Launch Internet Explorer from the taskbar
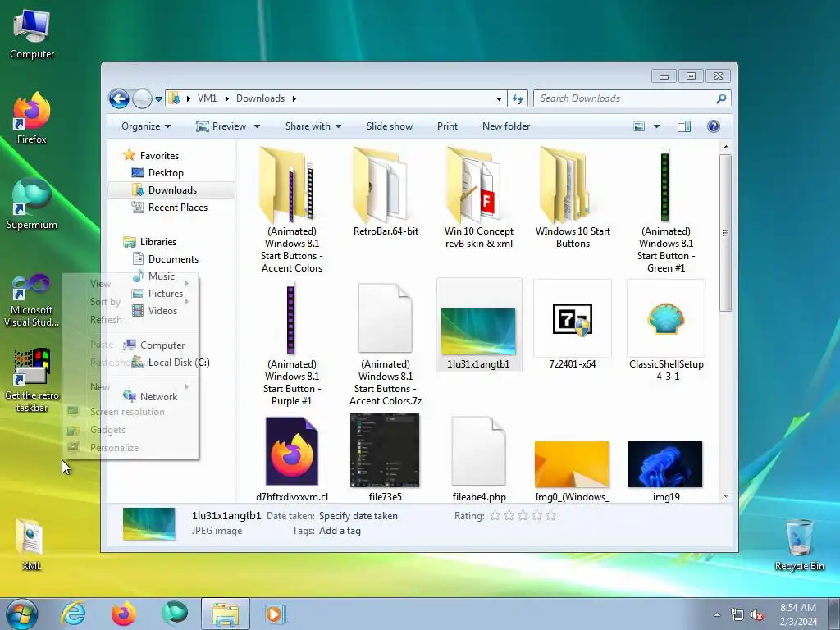 [x=73, y=614]
